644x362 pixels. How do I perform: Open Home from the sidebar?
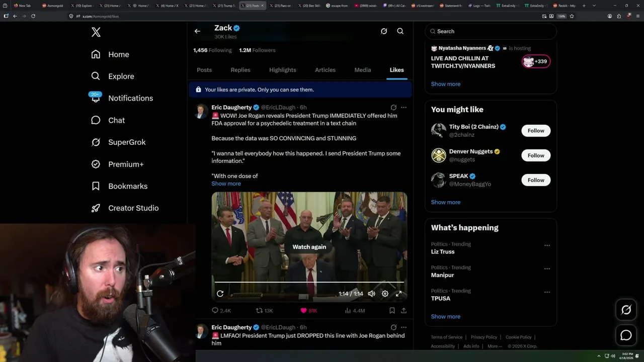(110, 54)
